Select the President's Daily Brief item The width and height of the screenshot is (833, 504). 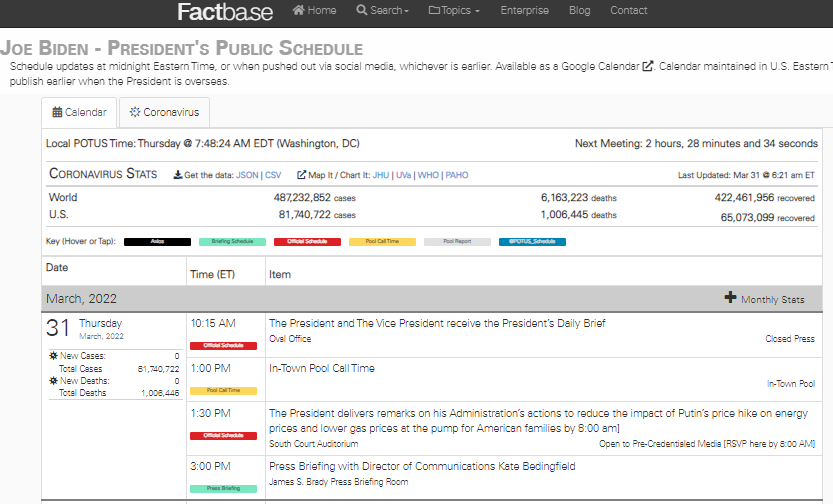pyautogui.click(x=437, y=323)
